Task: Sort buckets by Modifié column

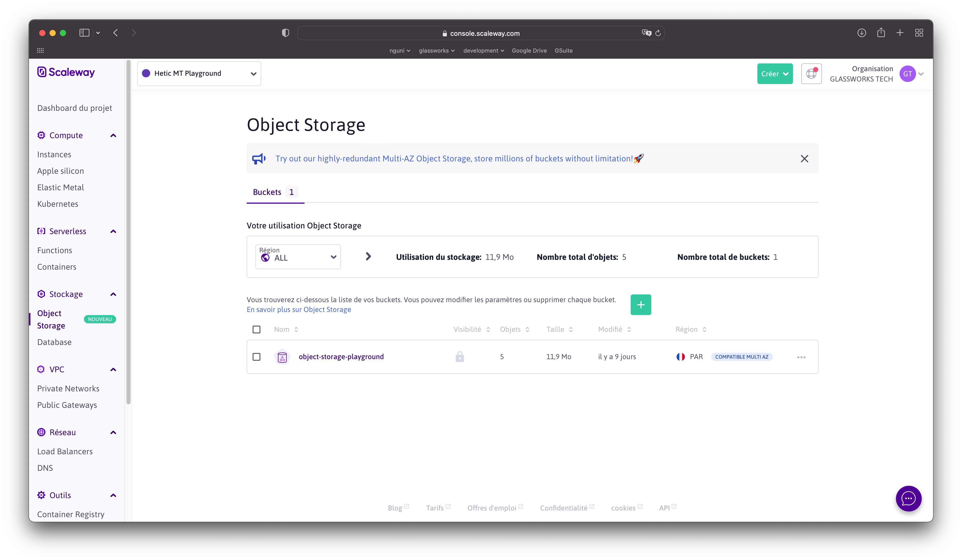Action: pos(614,329)
